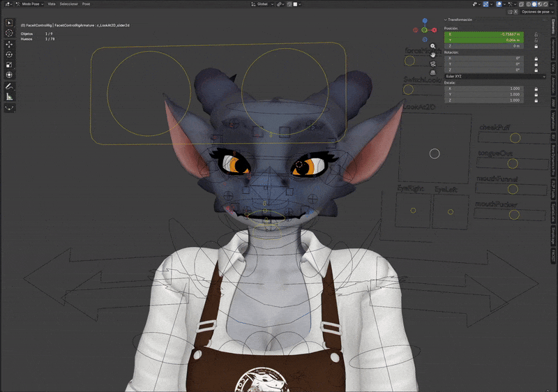The width and height of the screenshot is (558, 392).
Task: Select the 3D Cursor tool
Action: tap(9, 33)
